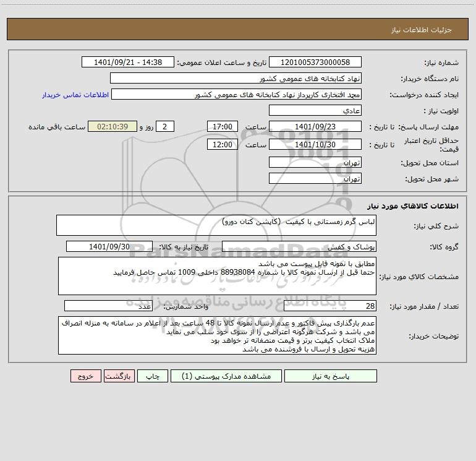Click the request number field 1201005373000058
The image size is (476, 461).
click(315, 62)
